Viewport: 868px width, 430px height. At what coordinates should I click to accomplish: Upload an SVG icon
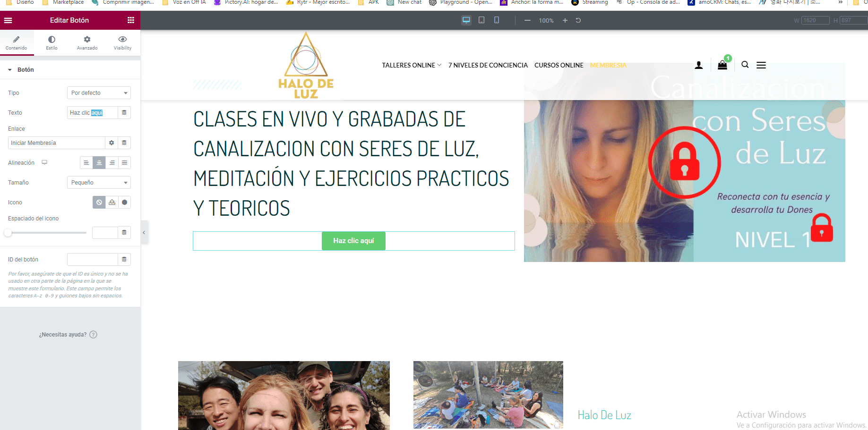click(x=112, y=202)
